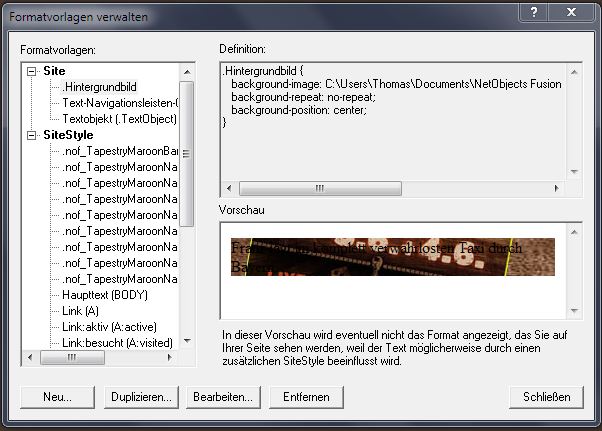The width and height of the screenshot is (602, 431).
Task: Click the Definition horizontal scrollbar thumb
Action: (320, 188)
